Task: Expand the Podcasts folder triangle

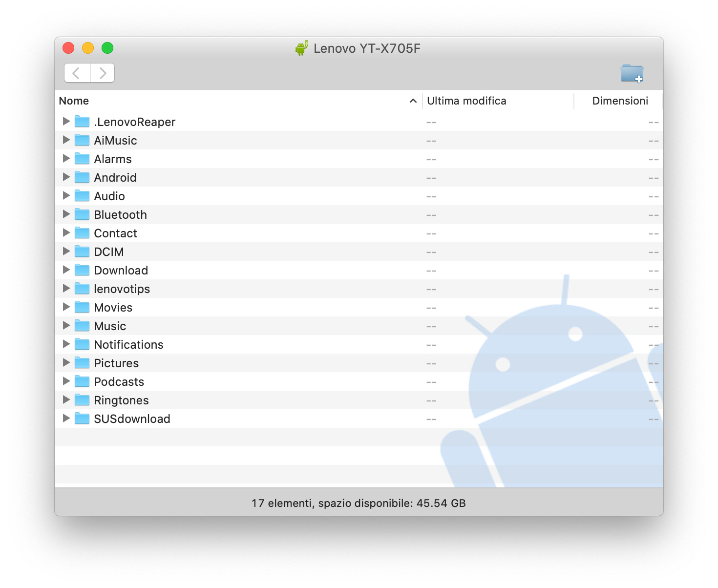Action: click(66, 381)
